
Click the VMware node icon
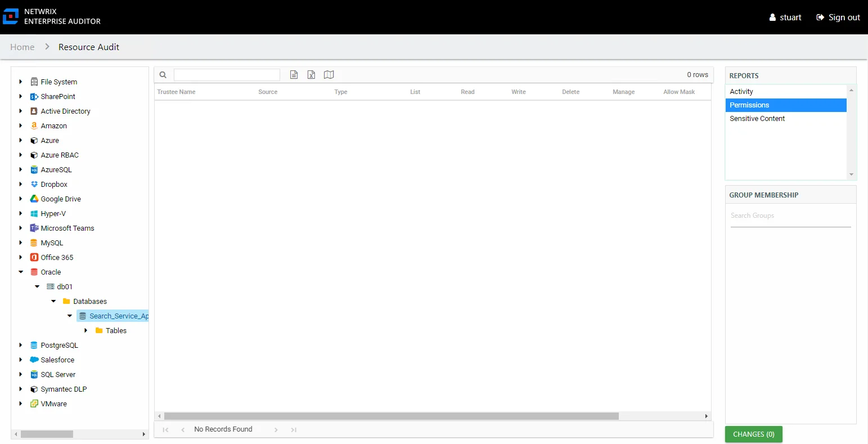[34, 403]
